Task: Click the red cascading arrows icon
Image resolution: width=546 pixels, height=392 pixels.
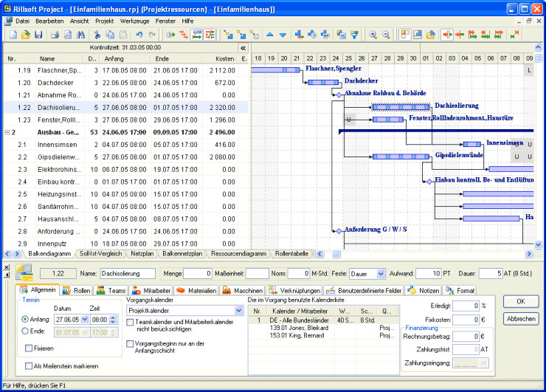Action: 183,35
